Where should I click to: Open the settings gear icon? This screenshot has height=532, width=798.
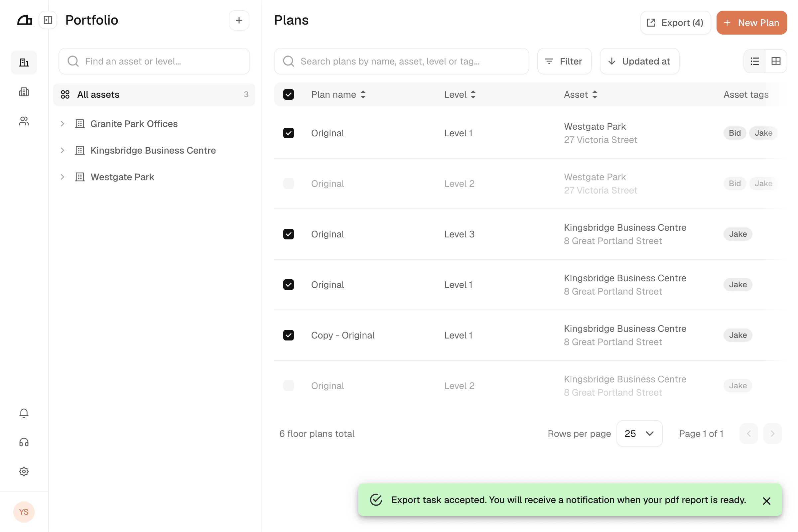(24, 471)
